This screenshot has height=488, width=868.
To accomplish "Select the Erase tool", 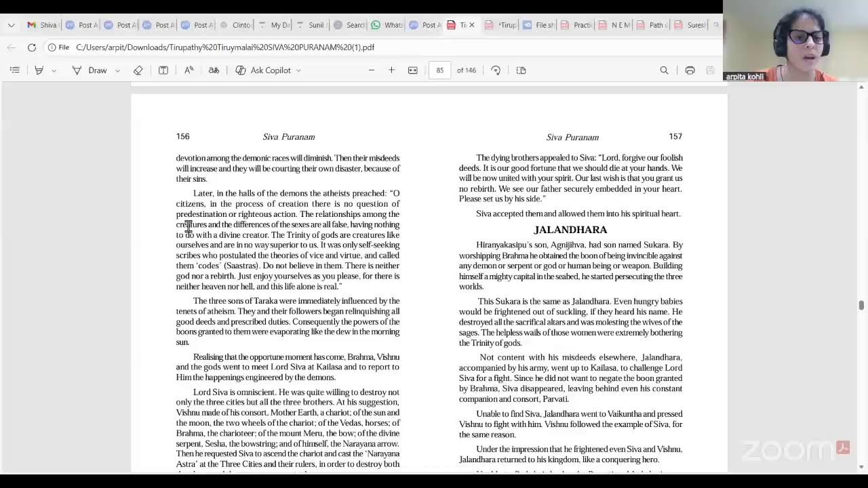I will pyautogui.click(x=138, y=70).
